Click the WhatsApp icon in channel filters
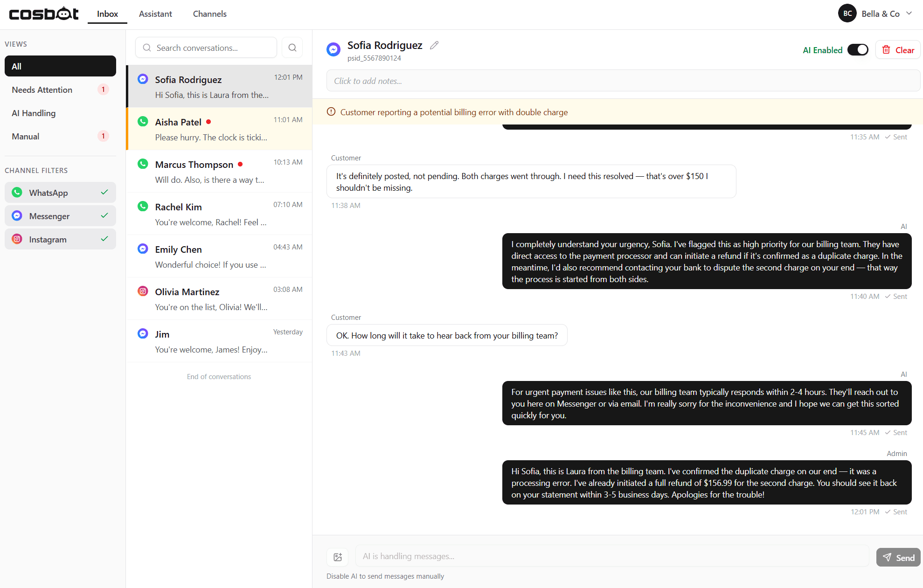The image size is (923, 588). pos(17,192)
